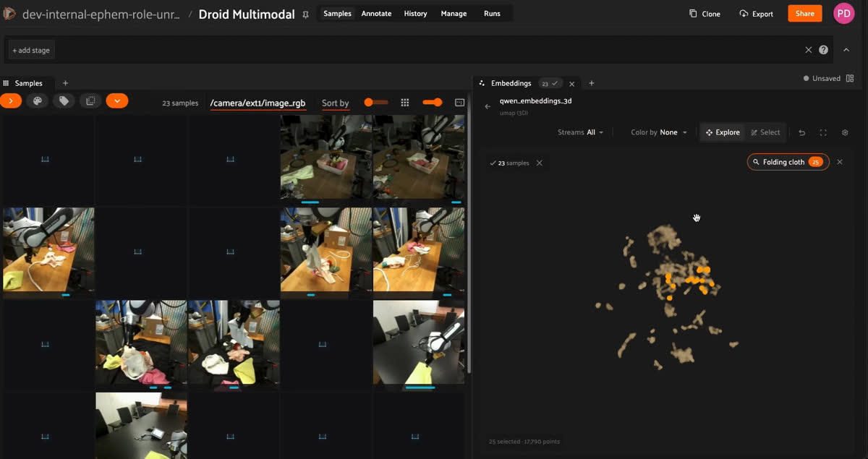Switch to the Annotate tab

376,14
